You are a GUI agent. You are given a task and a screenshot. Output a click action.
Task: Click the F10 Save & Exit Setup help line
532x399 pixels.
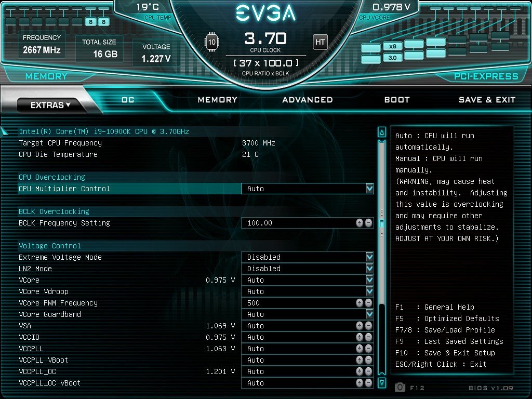(445, 353)
